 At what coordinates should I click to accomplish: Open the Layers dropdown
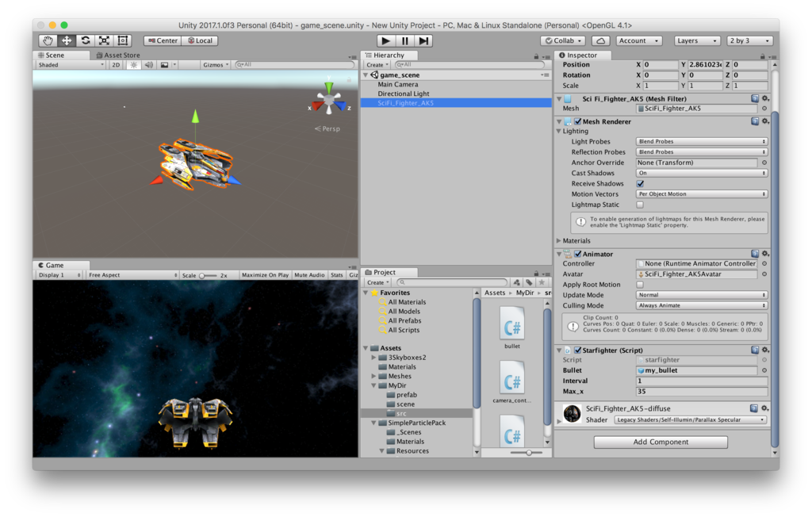697,40
